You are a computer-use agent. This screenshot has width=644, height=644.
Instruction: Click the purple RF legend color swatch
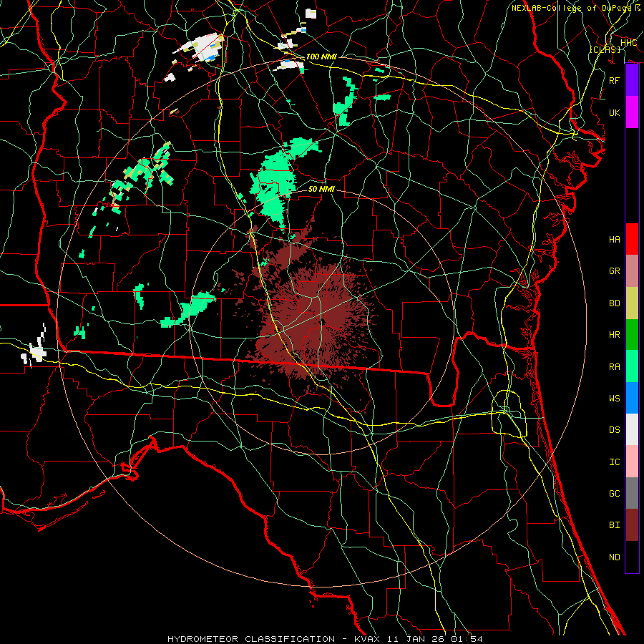click(632, 80)
